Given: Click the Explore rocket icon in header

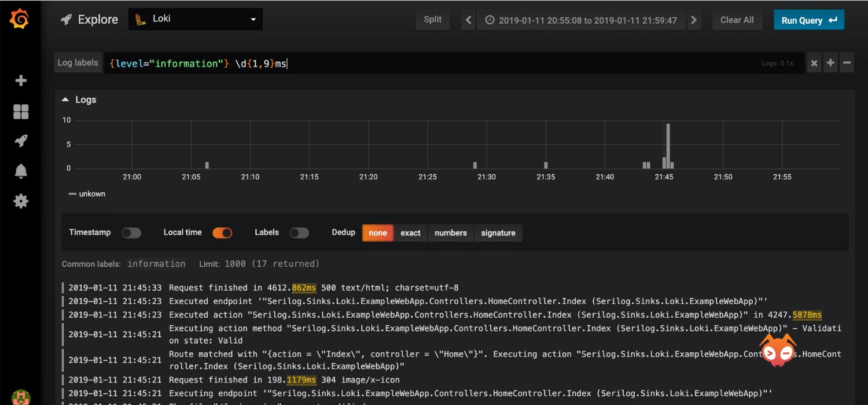Looking at the screenshot, I should [x=67, y=20].
